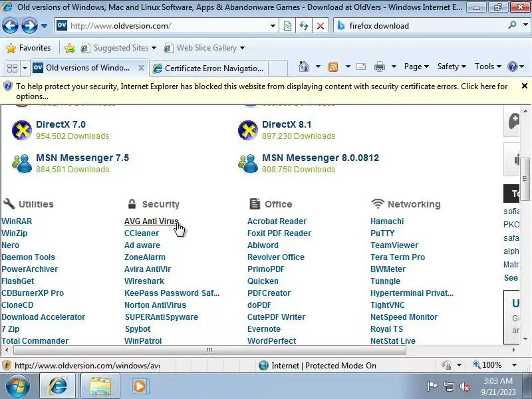Add page to Favorites bar icon
This screenshot has width=532, height=399.
pos(70,48)
